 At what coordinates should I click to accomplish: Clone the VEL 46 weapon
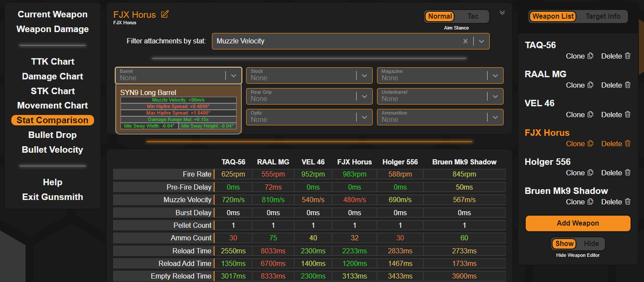pyautogui.click(x=579, y=114)
